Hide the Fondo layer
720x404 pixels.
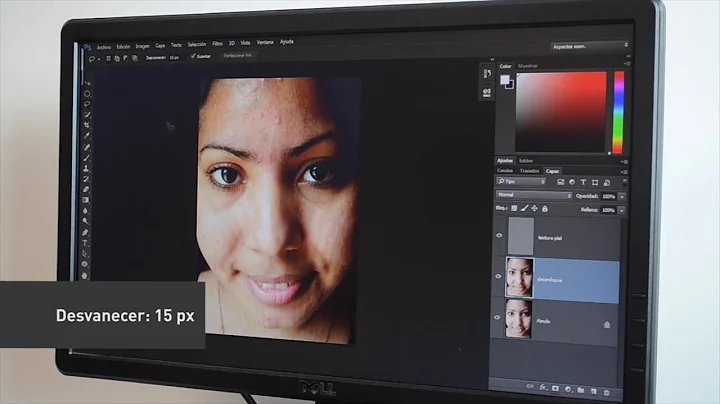[497, 317]
